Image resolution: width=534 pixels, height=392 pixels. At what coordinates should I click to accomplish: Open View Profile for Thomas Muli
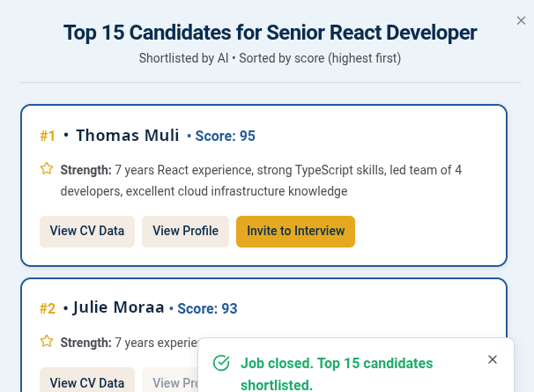coord(185,232)
